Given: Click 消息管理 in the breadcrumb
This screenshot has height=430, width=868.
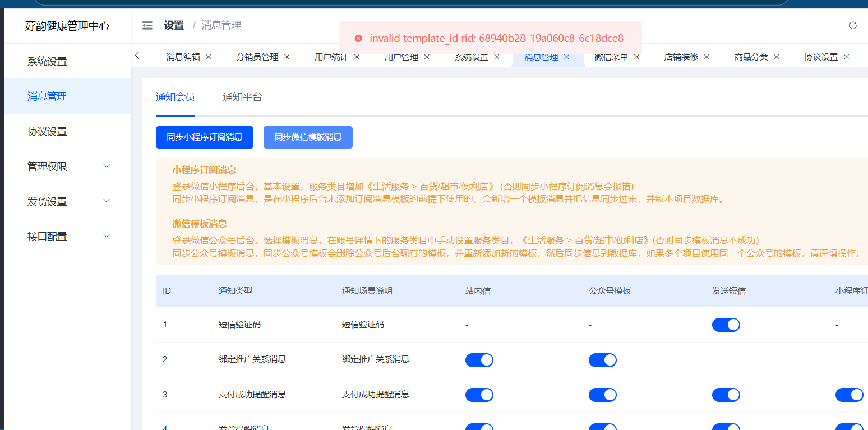Looking at the screenshot, I should point(221,25).
